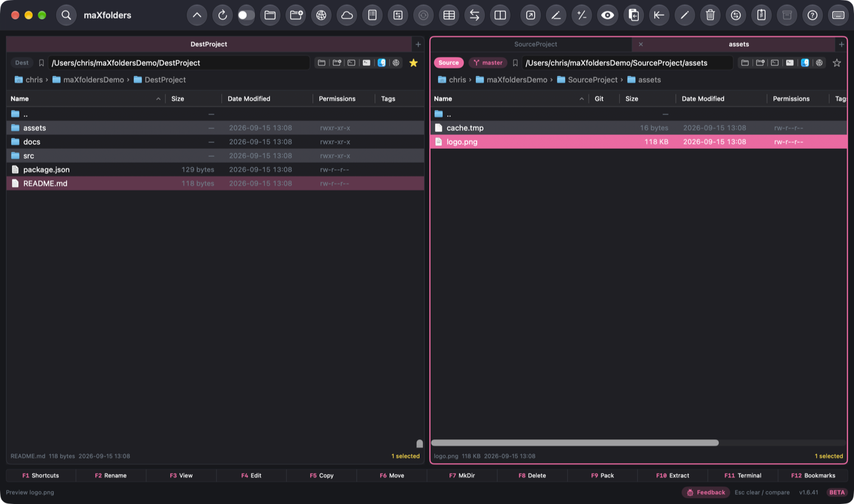Add a new tab in right panel

point(842,44)
